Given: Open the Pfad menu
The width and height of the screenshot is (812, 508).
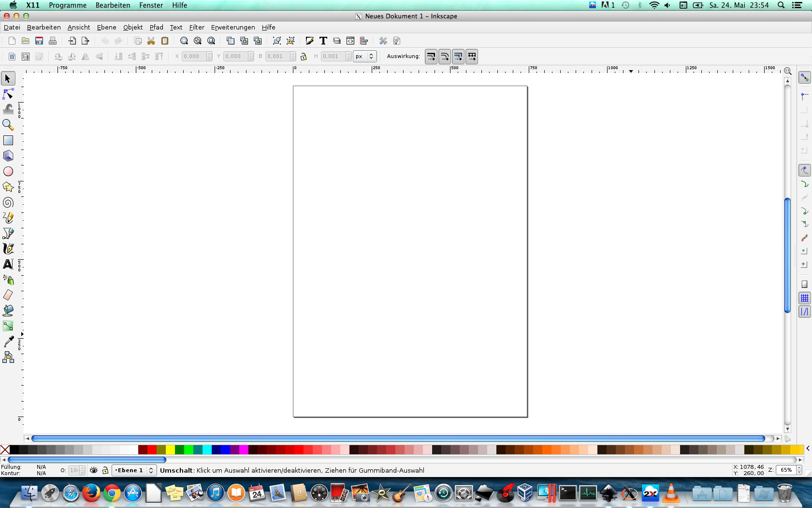Looking at the screenshot, I should coord(156,28).
